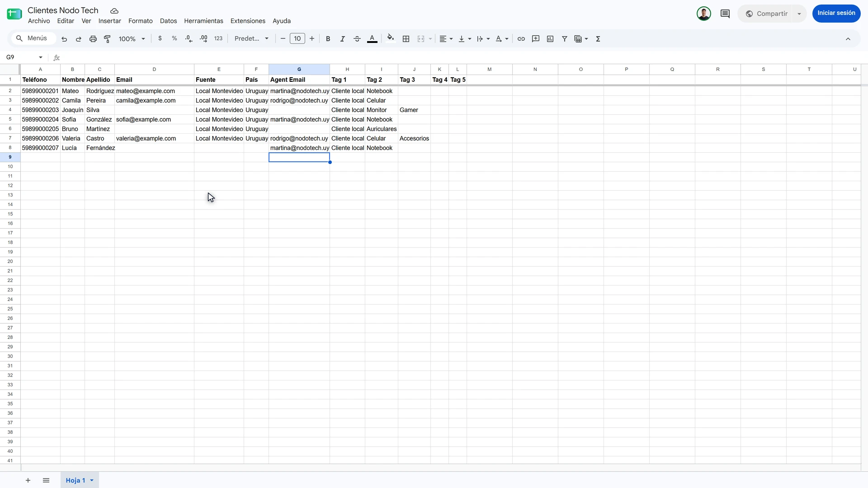
Task: Click the Name box showing G9
Action: 24,57
